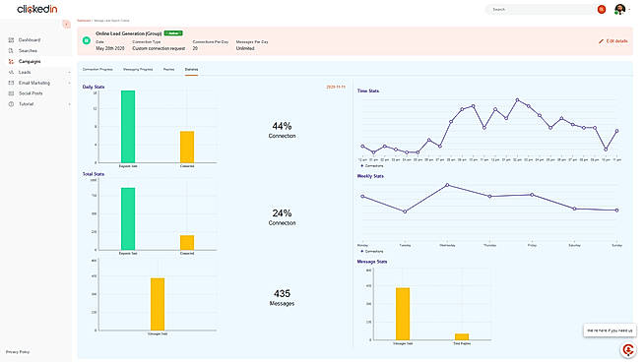644x362 pixels.
Task: Click the Sunday point in Weekly Stats
Action: click(x=616, y=211)
